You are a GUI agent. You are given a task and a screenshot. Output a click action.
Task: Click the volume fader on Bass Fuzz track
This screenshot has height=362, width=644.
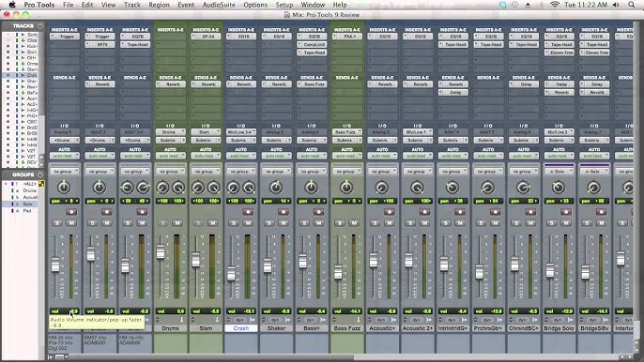(x=338, y=272)
